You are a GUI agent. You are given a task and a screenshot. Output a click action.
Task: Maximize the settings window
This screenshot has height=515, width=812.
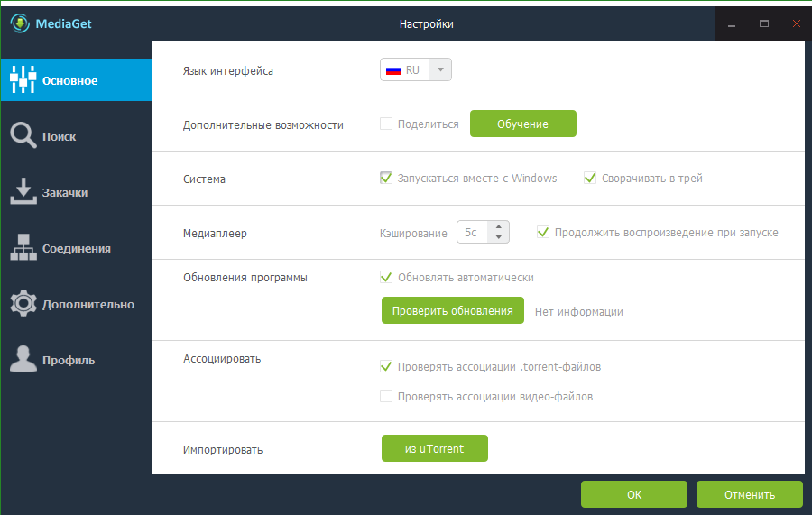pos(764,23)
